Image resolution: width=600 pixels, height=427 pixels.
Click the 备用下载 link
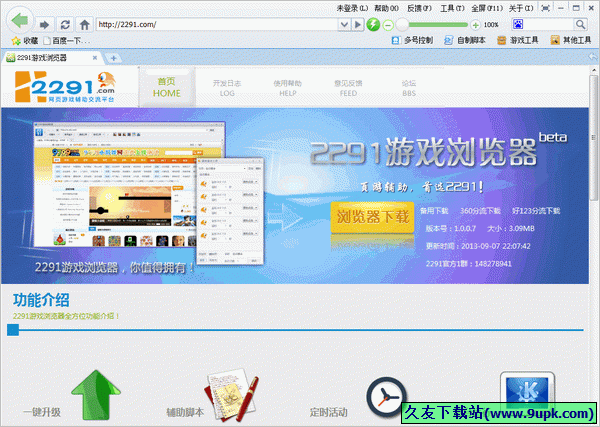click(434, 211)
